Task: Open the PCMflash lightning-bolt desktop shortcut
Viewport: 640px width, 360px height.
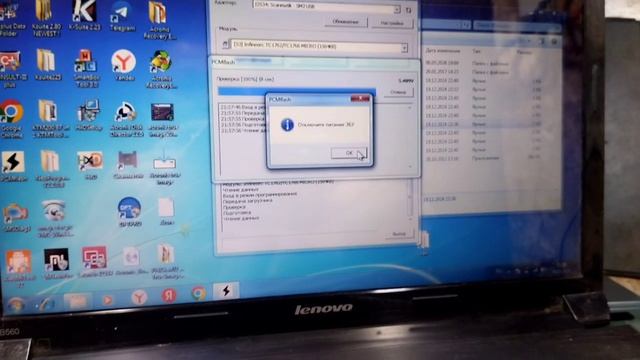Action: coord(13,166)
